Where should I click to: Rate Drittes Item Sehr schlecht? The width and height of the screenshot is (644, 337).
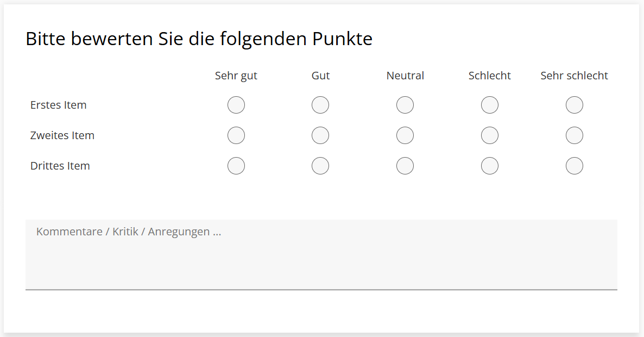pyautogui.click(x=574, y=166)
